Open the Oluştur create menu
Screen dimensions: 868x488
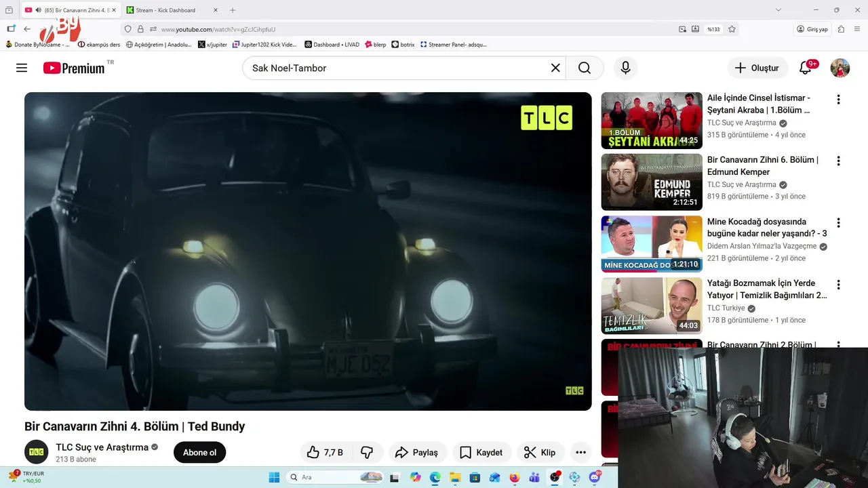pos(758,68)
